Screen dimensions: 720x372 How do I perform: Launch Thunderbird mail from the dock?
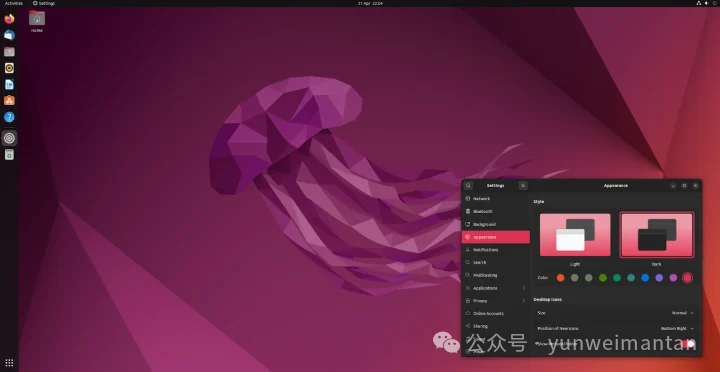(9, 35)
